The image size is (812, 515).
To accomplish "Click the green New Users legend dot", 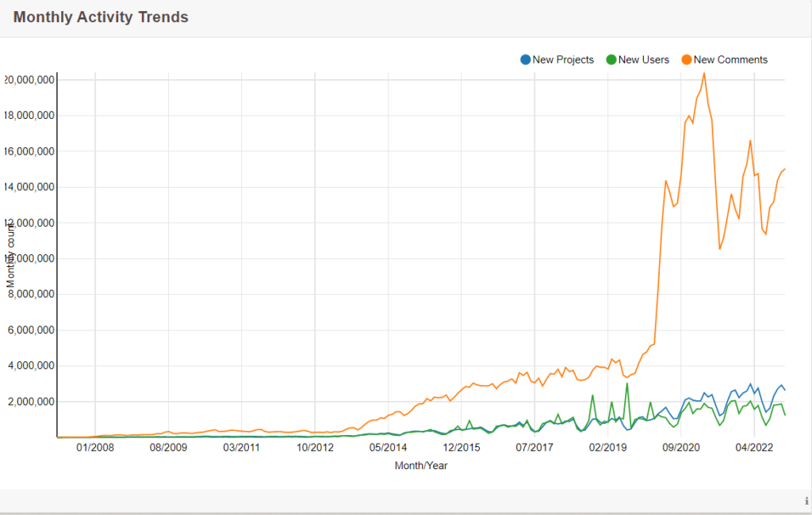I will tap(611, 59).
